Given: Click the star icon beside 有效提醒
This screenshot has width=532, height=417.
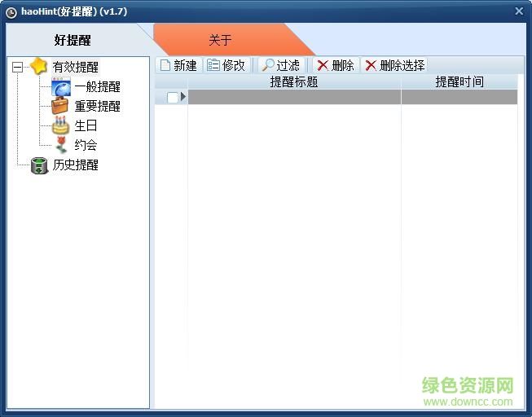Looking at the screenshot, I should pos(39,67).
